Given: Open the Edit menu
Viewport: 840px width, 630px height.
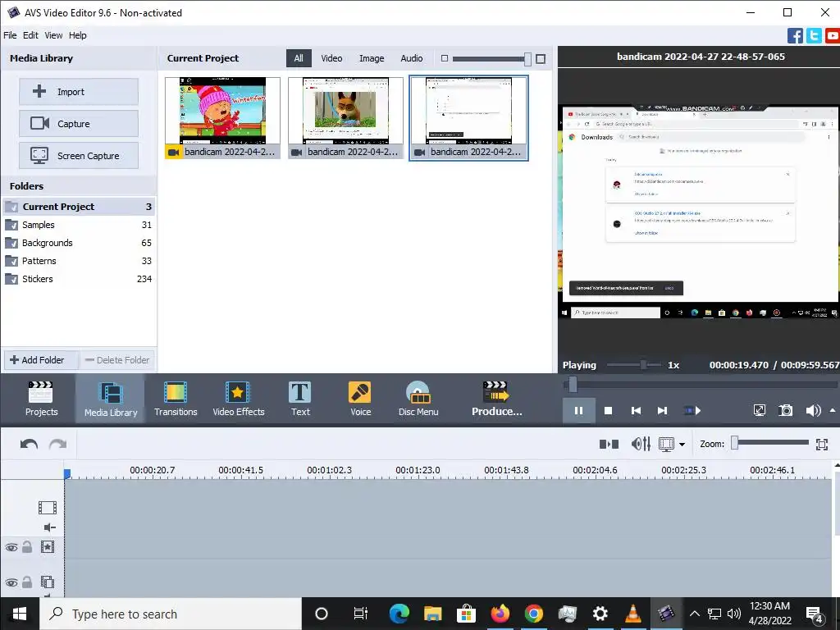Looking at the screenshot, I should tap(30, 35).
